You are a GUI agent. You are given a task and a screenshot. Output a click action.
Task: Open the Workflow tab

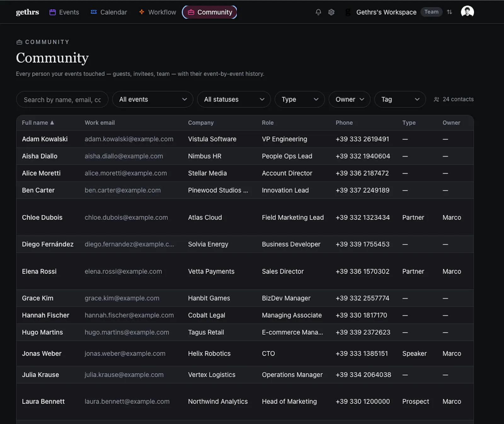[157, 12]
